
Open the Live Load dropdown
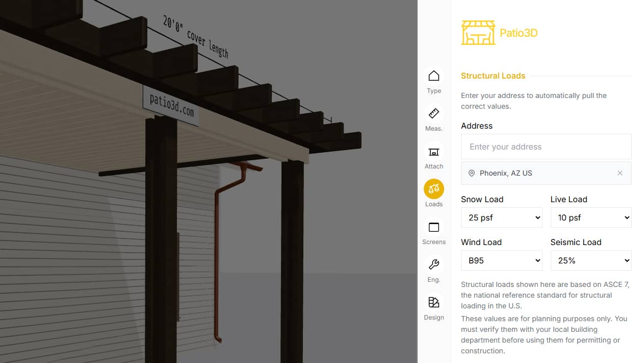coord(591,217)
